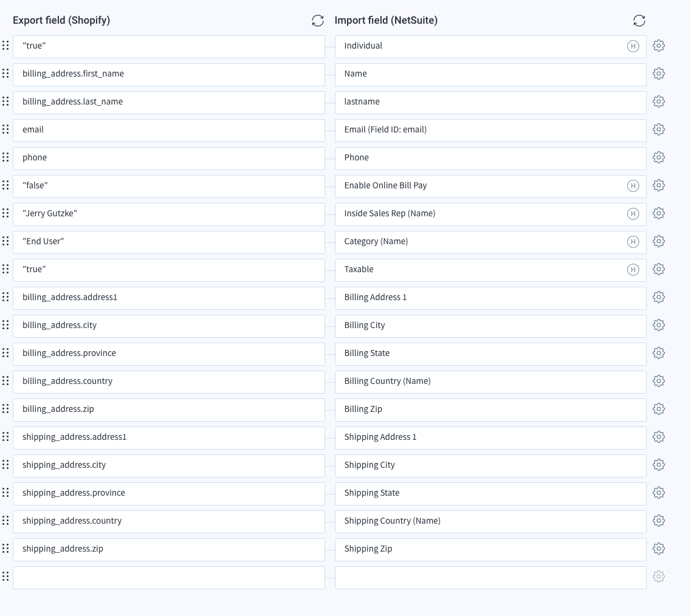
Task: Open settings for the Shipping Zip mapping
Action: point(659,549)
